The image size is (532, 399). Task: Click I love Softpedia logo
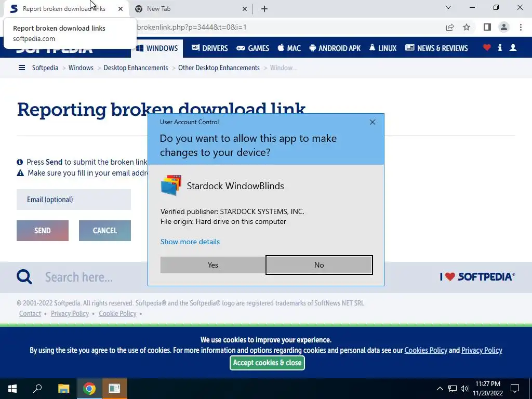477,277
